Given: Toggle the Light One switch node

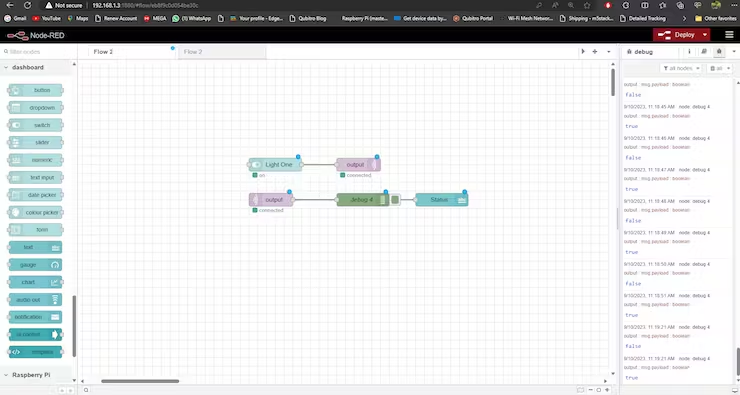Looking at the screenshot, I should [x=275, y=165].
